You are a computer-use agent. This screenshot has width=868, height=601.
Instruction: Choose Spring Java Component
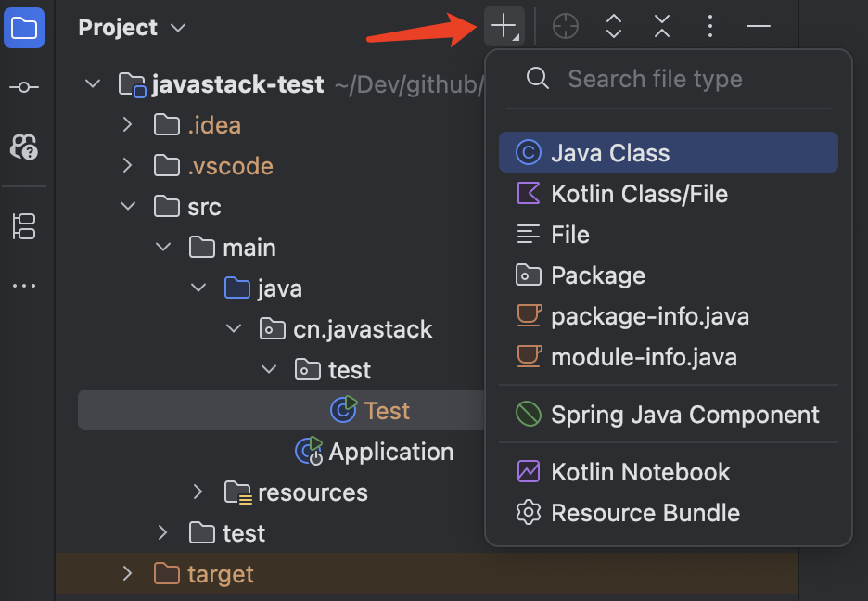click(x=684, y=415)
